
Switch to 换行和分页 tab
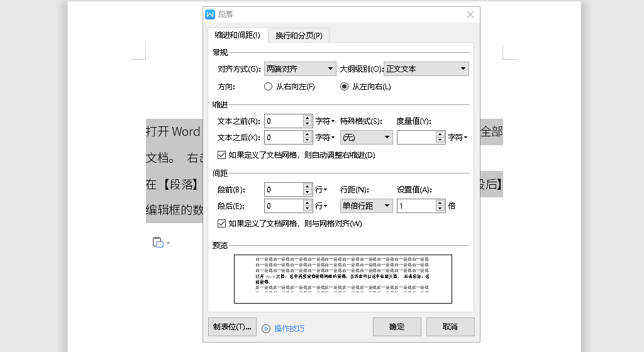point(299,36)
